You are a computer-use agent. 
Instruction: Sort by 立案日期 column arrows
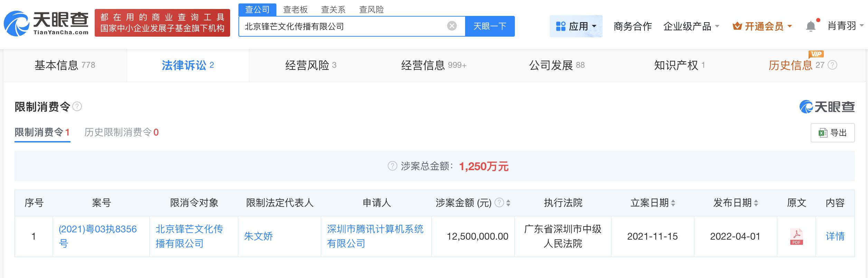[673, 203]
